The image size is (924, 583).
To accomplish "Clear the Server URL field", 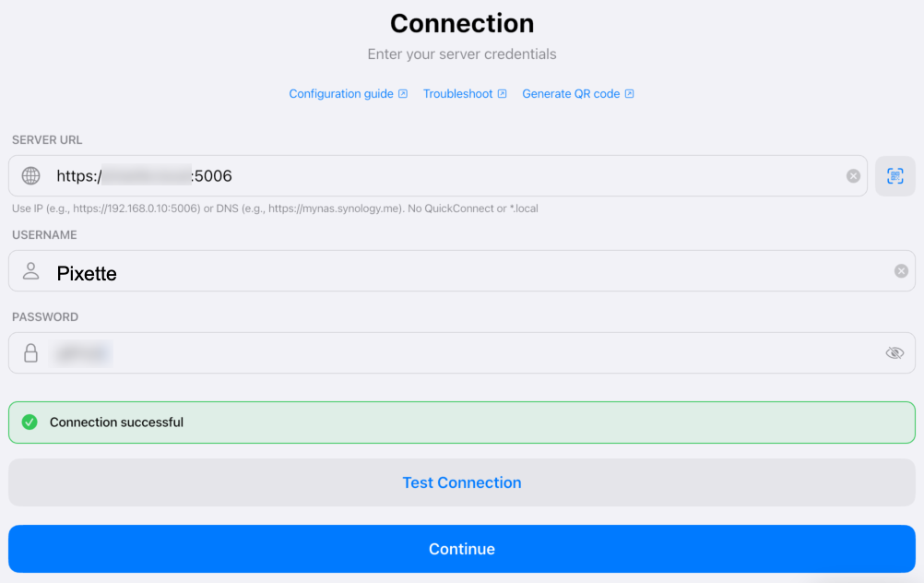I will [x=852, y=175].
